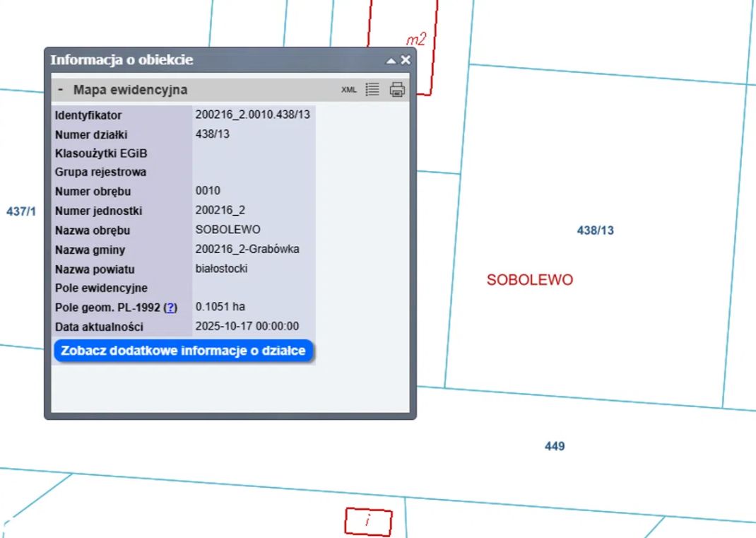The width and height of the screenshot is (756, 538).
Task: Click the red SOBOLEWO label on map
Action: [x=530, y=280]
